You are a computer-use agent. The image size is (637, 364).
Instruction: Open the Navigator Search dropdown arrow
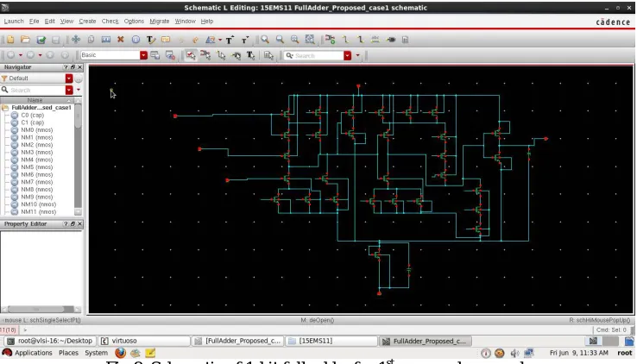point(69,90)
